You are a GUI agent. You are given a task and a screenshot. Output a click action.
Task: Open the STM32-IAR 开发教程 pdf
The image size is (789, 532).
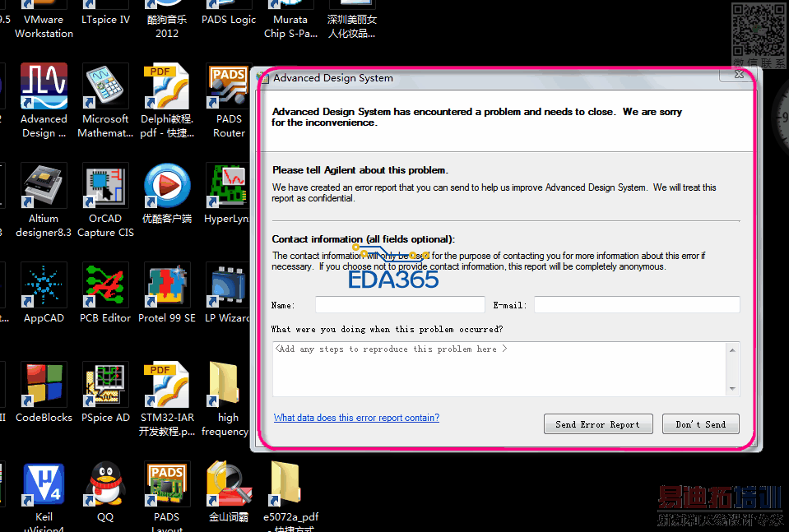166,400
